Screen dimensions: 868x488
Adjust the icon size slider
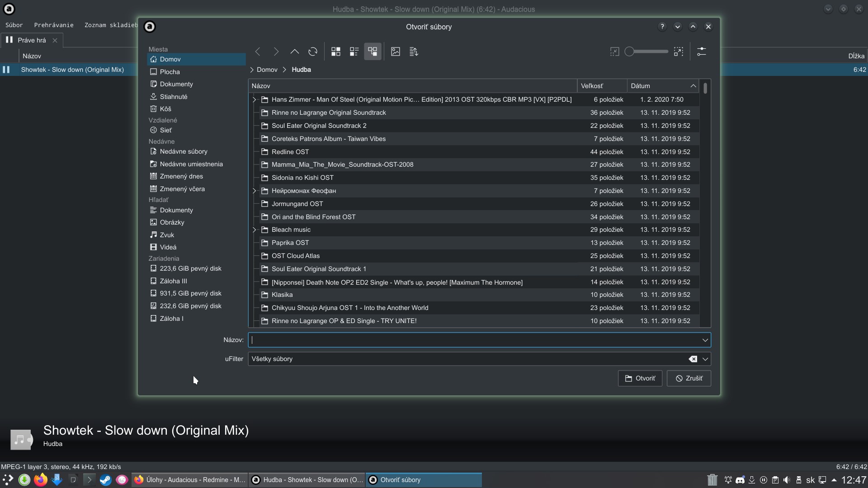click(x=646, y=52)
